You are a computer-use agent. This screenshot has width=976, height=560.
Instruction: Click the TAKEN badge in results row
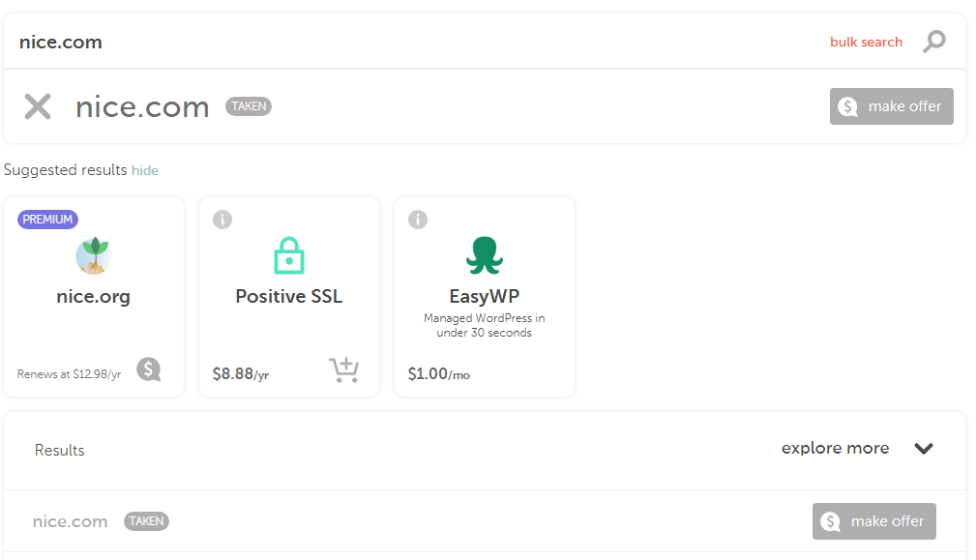point(146,520)
